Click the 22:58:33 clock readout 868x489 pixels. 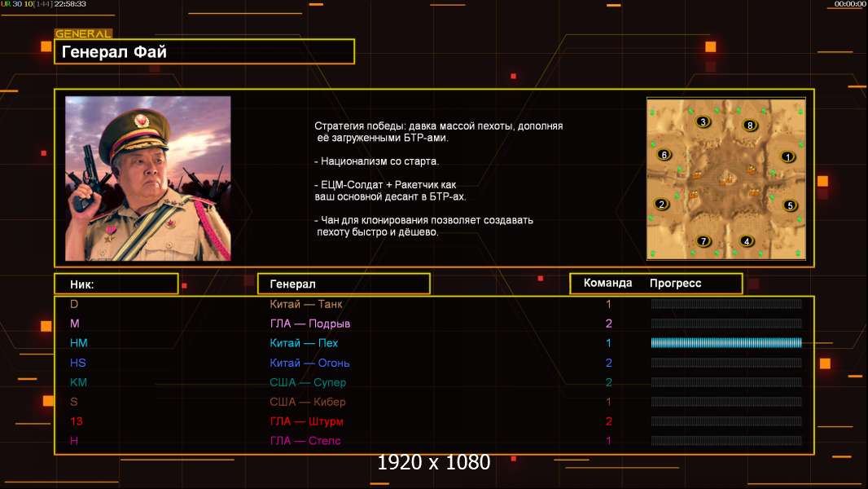point(70,4)
